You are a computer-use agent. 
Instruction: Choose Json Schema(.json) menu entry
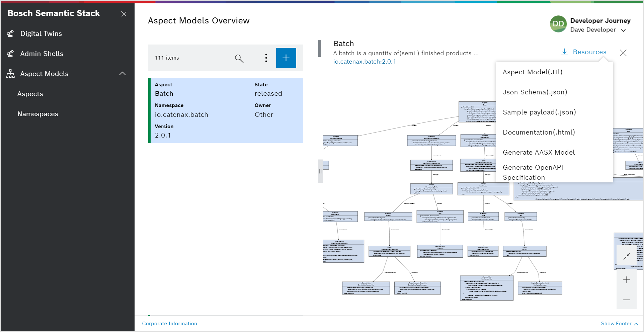click(x=535, y=92)
